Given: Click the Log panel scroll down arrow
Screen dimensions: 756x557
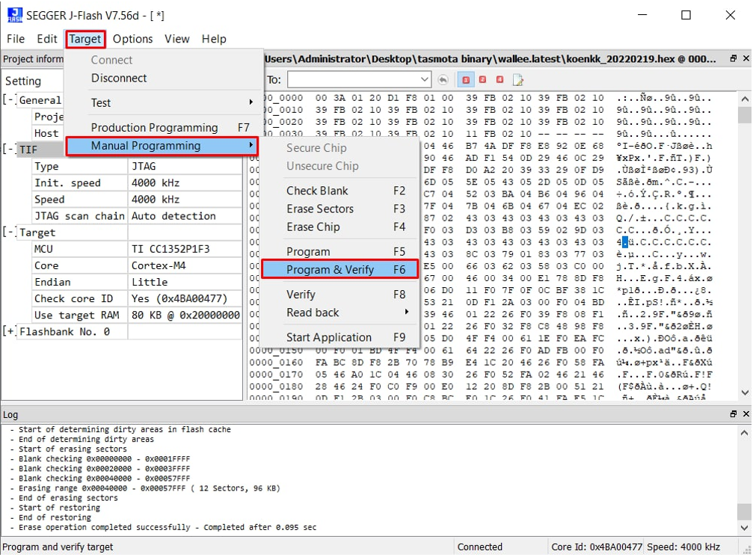Looking at the screenshot, I should click(745, 528).
